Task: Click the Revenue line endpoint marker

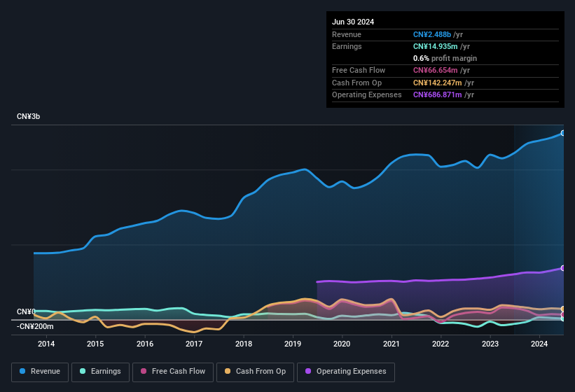Action: (x=563, y=133)
